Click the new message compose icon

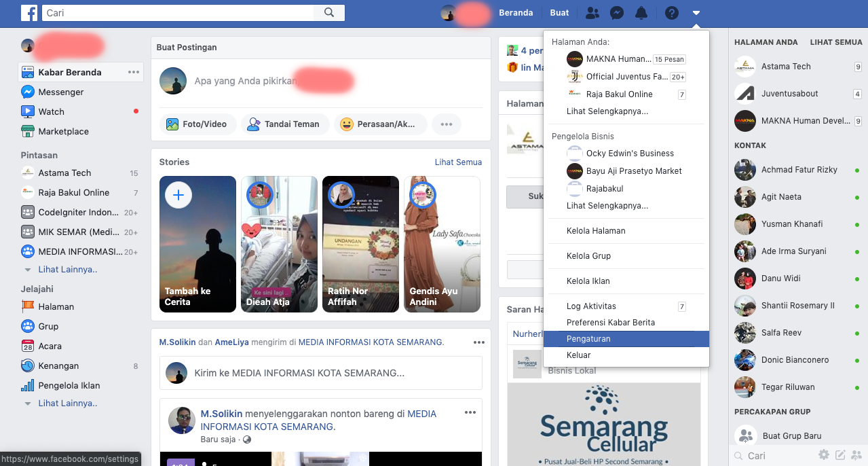tap(840, 455)
